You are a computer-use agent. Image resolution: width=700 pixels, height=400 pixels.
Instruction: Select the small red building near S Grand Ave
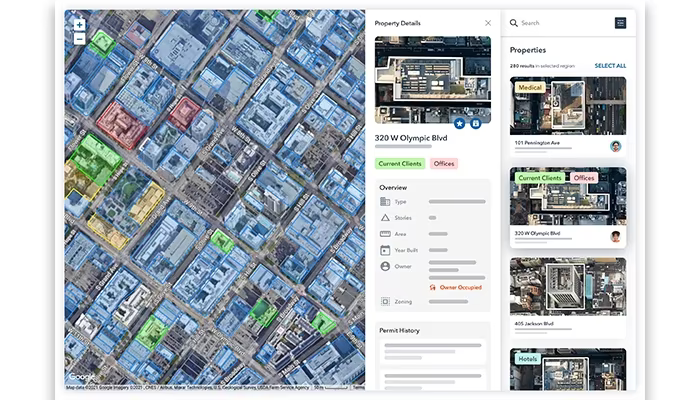tap(185, 113)
